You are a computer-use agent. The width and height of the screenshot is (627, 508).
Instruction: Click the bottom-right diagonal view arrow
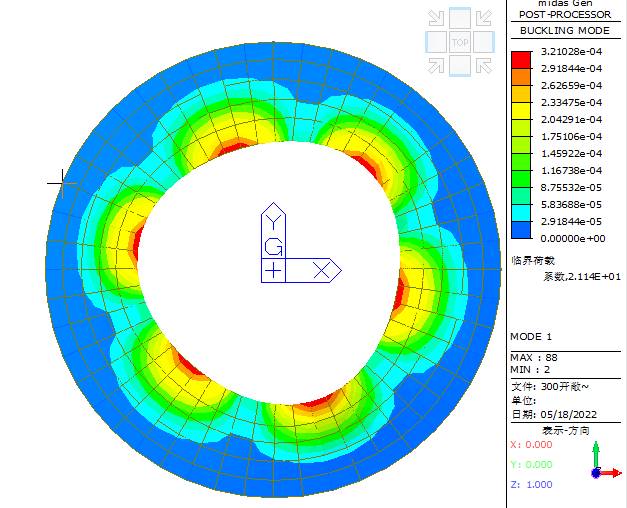(x=484, y=66)
